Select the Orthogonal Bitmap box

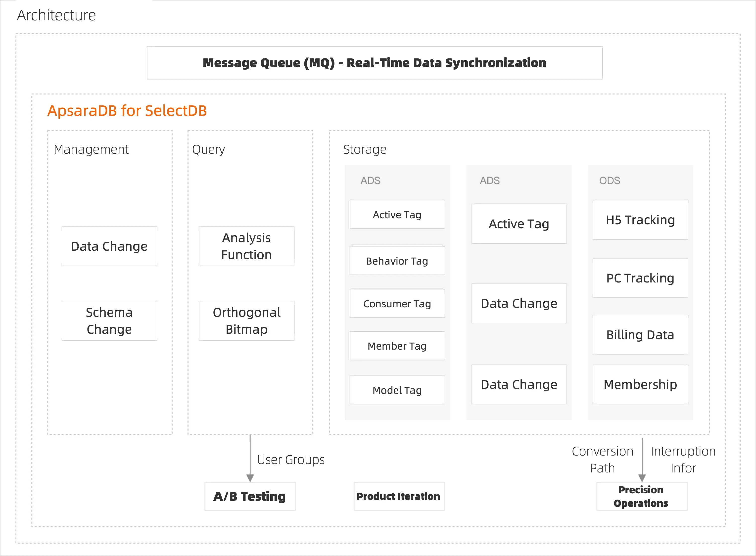click(246, 321)
